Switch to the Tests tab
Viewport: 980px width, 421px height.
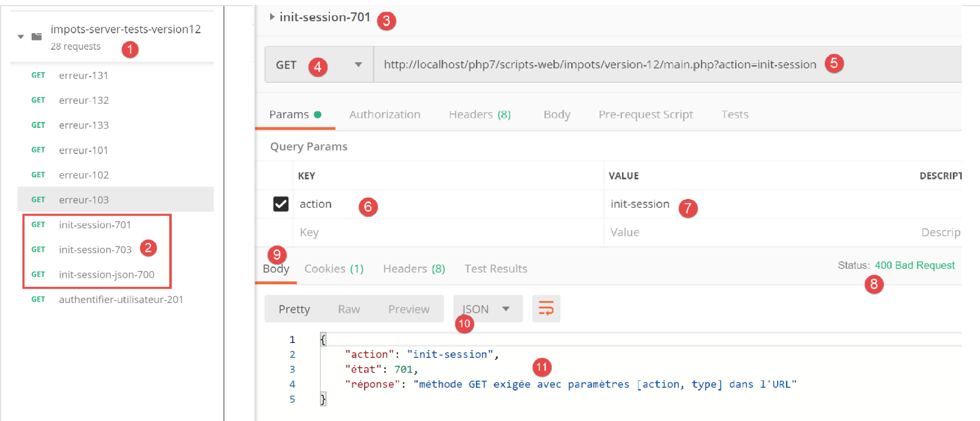coord(734,115)
